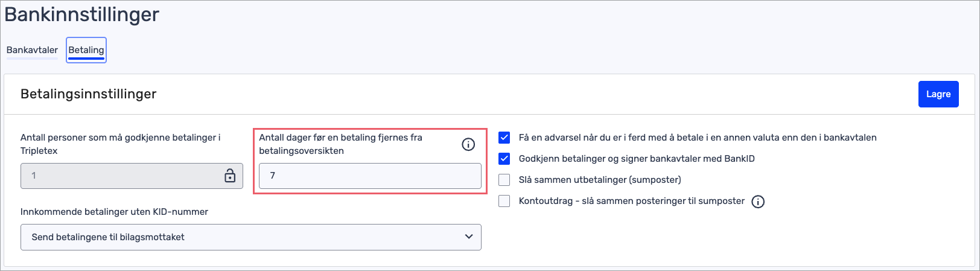
Task: Tick the Kontoutdrag sumposter checkbox
Action: tap(504, 201)
